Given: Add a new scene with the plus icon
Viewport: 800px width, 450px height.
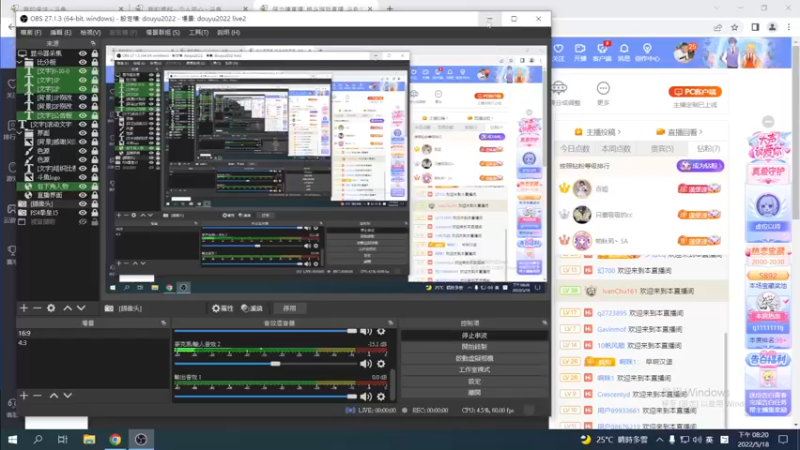Looking at the screenshot, I should 24,395.
